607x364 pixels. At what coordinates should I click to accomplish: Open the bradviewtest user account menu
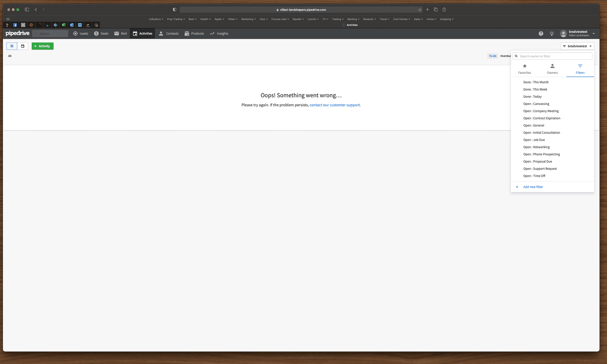click(577, 34)
